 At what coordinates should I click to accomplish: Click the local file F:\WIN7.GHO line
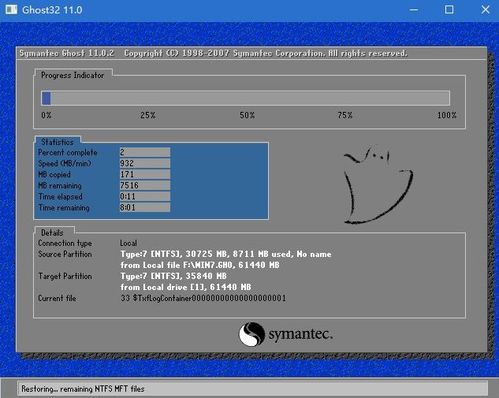(200, 265)
